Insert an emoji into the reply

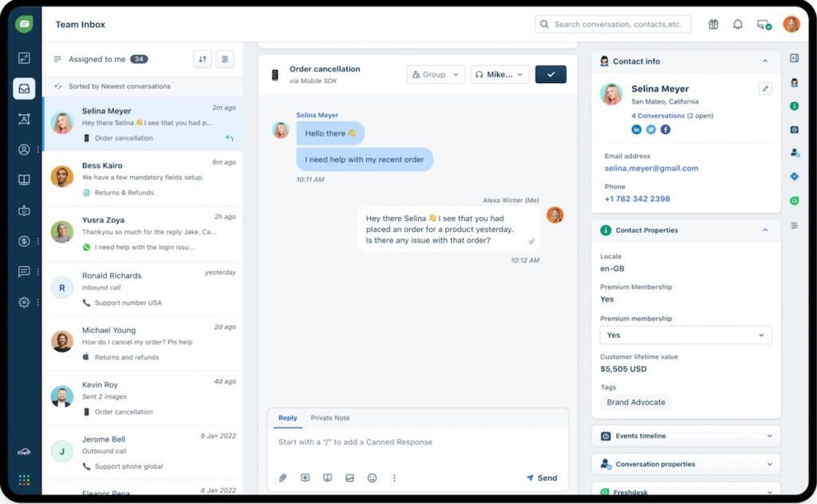pyautogui.click(x=372, y=478)
